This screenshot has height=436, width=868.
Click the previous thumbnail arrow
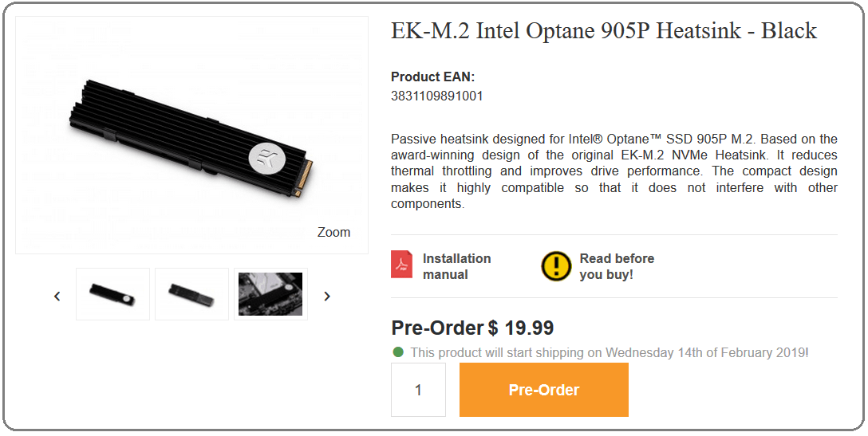click(57, 296)
